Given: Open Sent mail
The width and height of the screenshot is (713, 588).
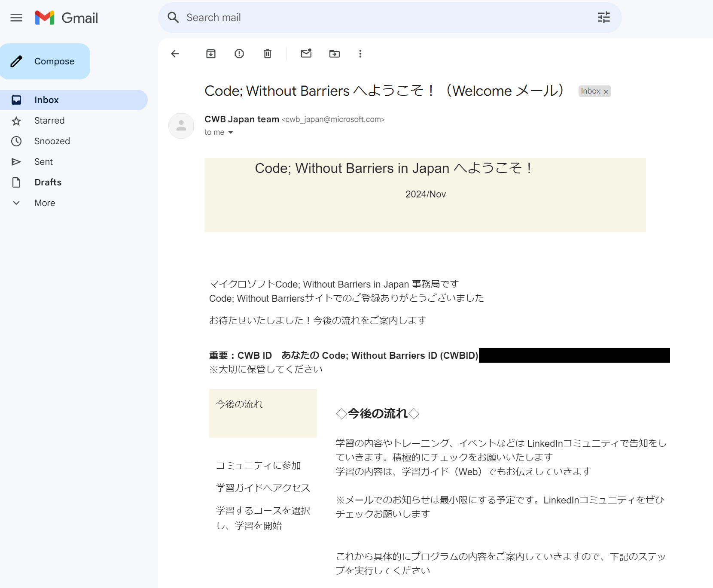Looking at the screenshot, I should coord(43,161).
